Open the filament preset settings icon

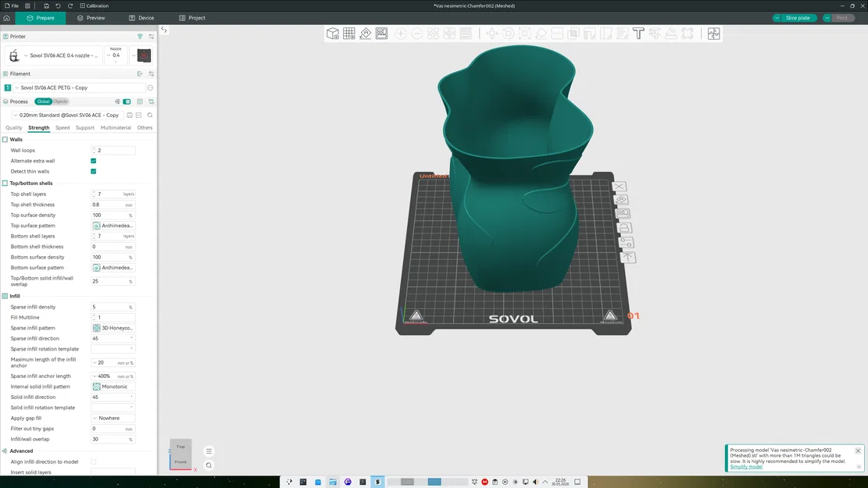pos(151,73)
